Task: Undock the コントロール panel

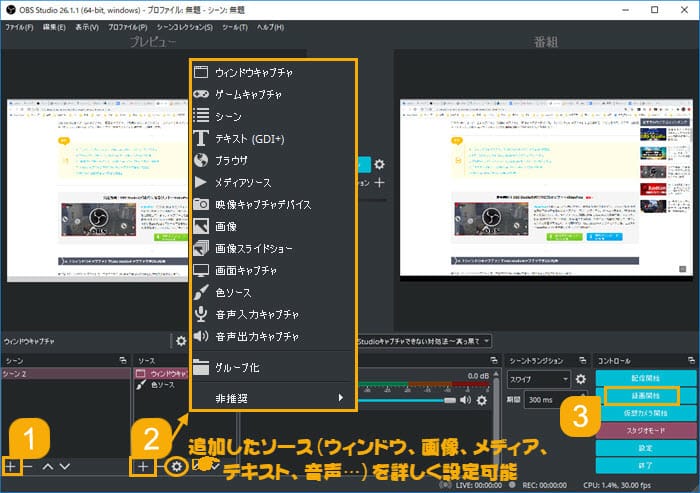Action: pyautogui.click(x=692, y=360)
